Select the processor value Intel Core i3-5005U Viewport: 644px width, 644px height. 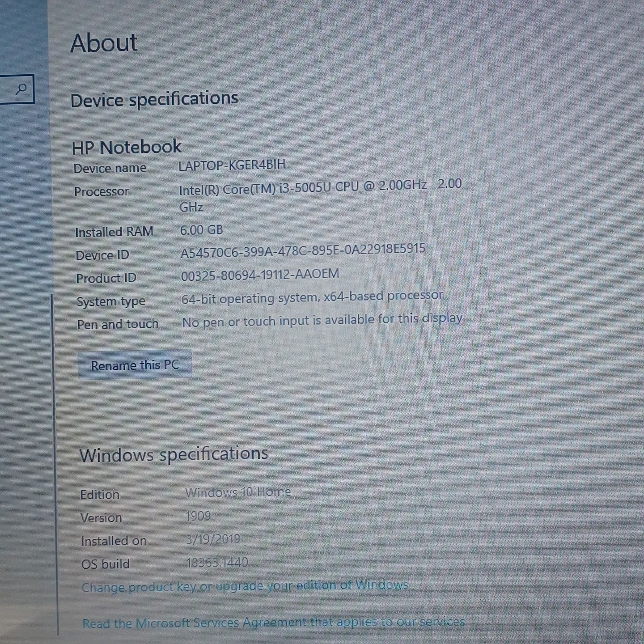click(320, 195)
